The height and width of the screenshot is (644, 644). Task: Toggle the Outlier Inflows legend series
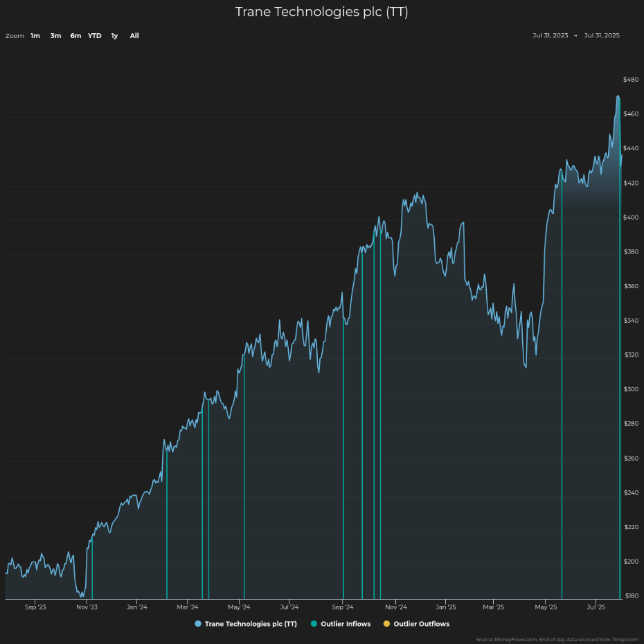[341, 624]
